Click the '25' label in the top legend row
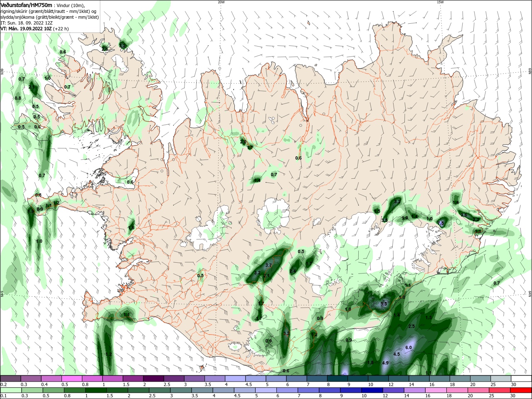 493,384
